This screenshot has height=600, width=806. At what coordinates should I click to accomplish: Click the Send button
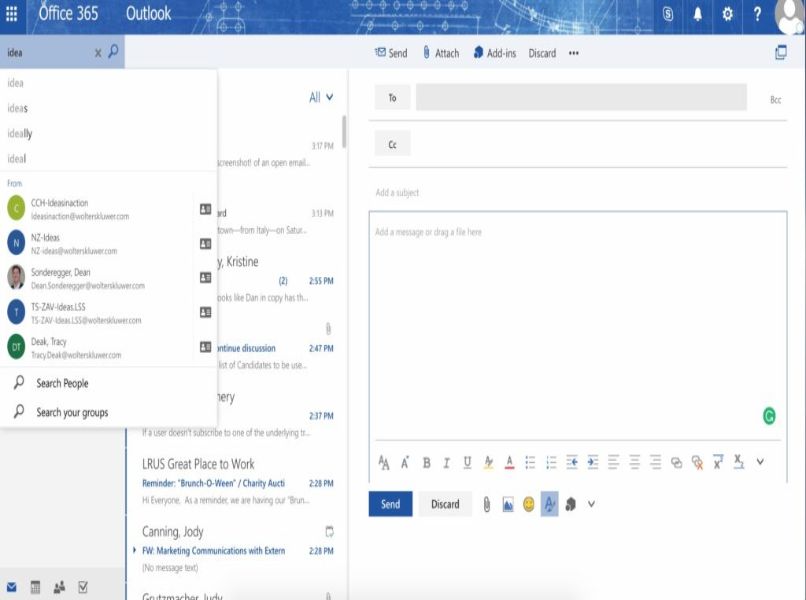[391, 504]
